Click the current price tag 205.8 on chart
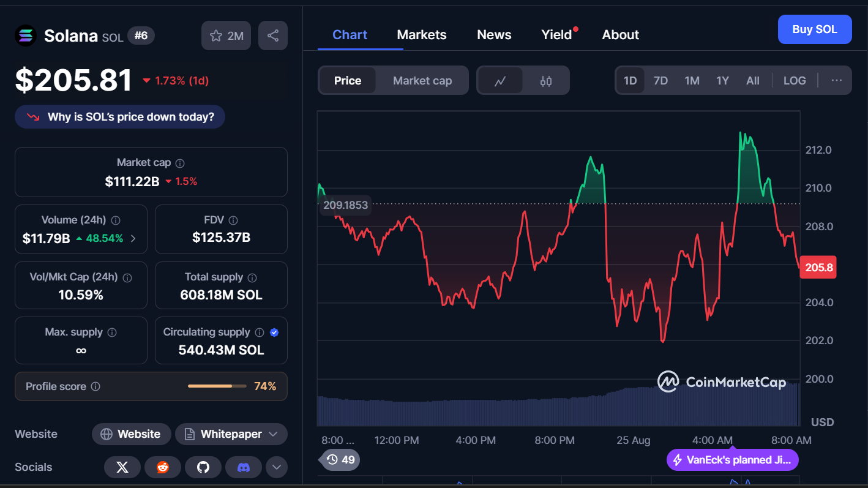This screenshot has width=868, height=488. (818, 268)
